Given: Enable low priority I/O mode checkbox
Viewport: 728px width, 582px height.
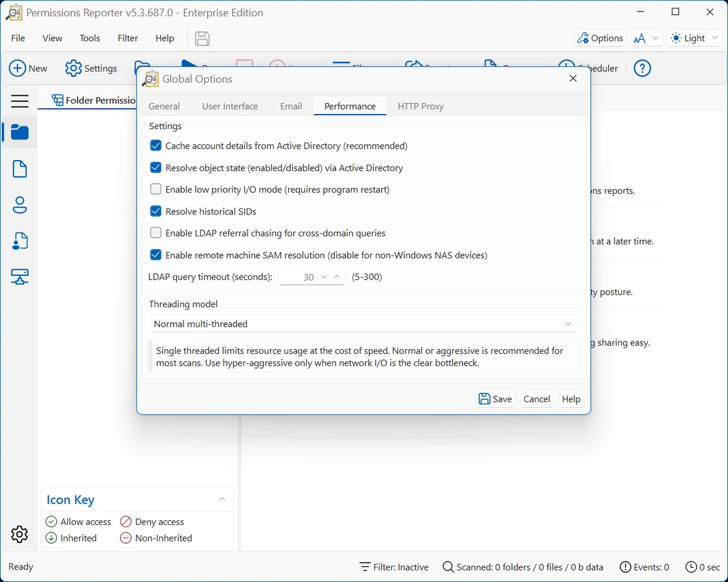Looking at the screenshot, I should point(156,189).
